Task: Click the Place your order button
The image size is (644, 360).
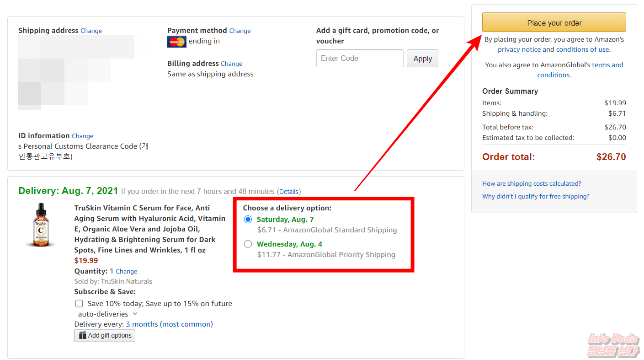Action: [554, 23]
